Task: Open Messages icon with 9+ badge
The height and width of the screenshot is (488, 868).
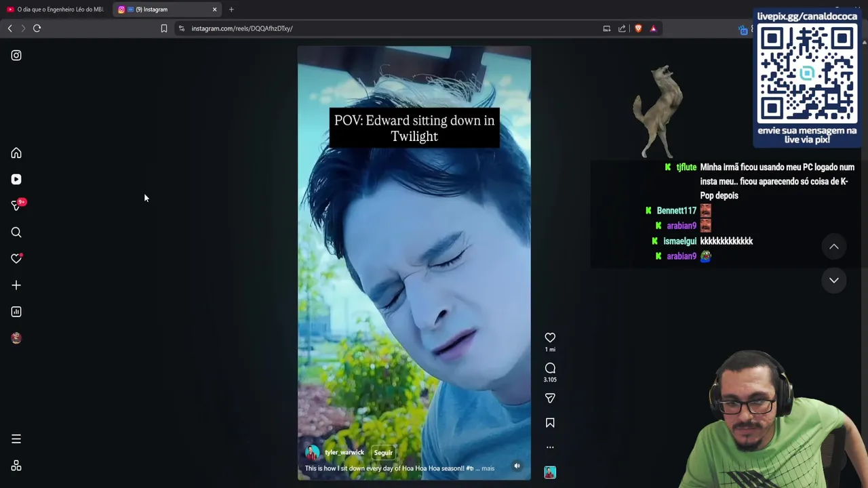Action: click(17, 205)
